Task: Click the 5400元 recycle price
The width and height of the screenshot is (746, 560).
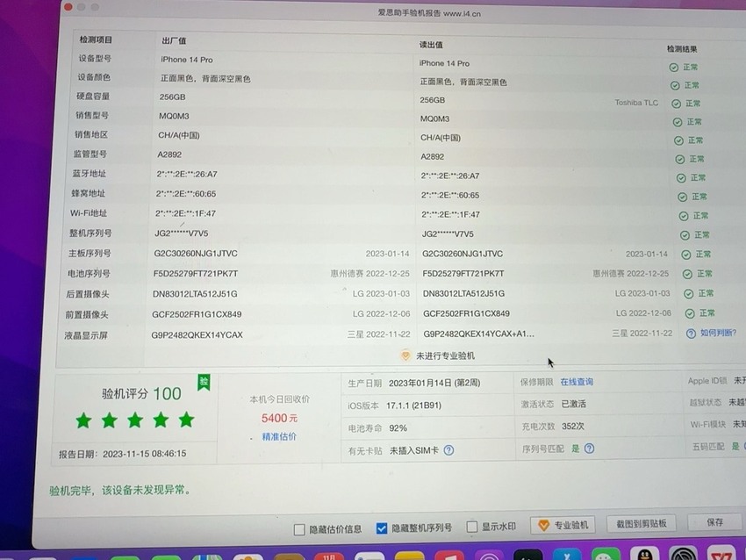Action: (279, 418)
